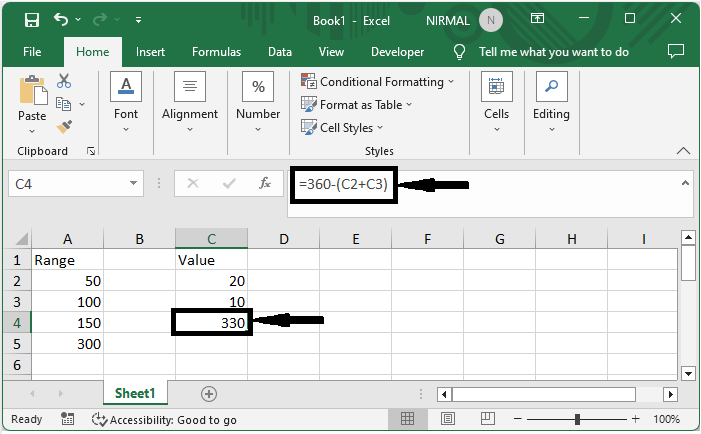Select cell C4 containing 330
The height and width of the screenshot is (434, 701).
point(211,322)
